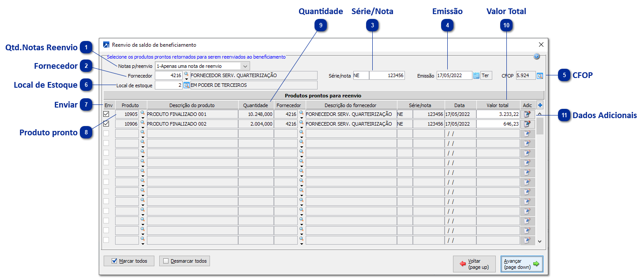This screenshot has width=644, height=279.
Task: Click the Série/nota column header
Action: (420, 105)
